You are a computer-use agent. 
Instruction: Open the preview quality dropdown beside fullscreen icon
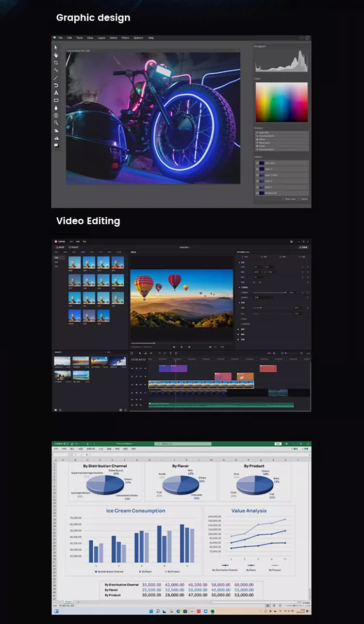point(225,347)
